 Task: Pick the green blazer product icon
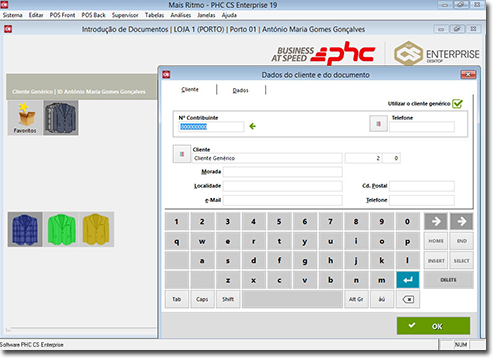tap(61, 229)
